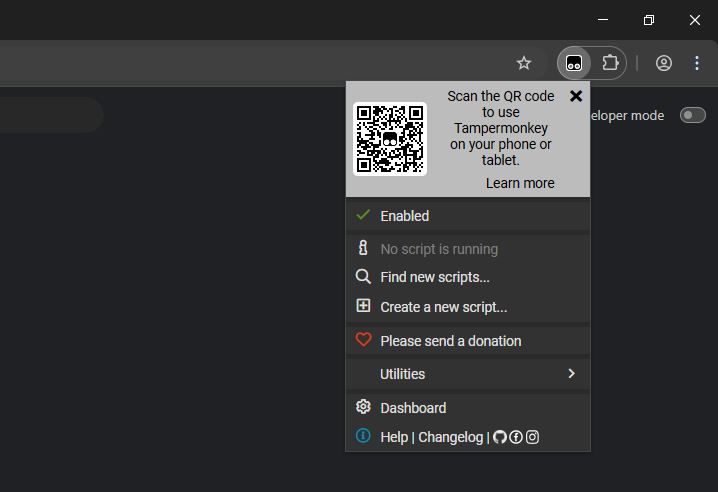Click the red heart donation icon

pyautogui.click(x=363, y=339)
